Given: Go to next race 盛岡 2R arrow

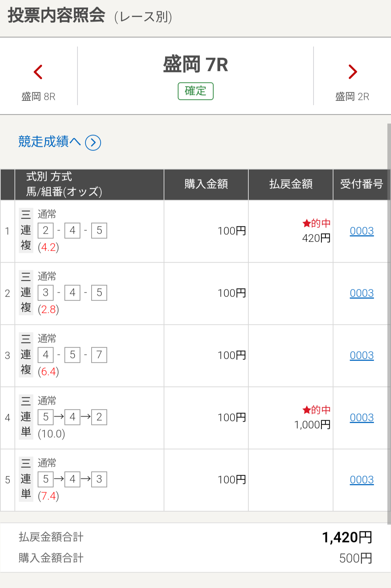Looking at the screenshot, I should click(353, 72).
